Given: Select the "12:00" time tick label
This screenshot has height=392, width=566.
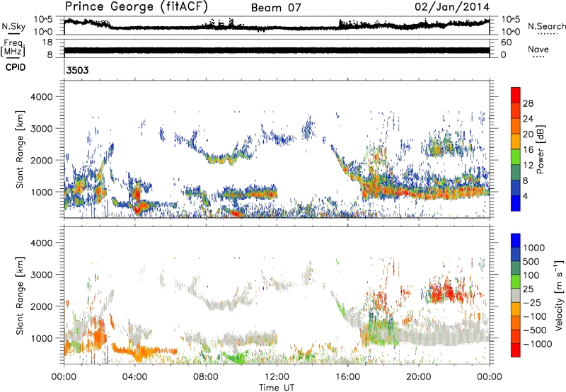Looking at the screenshot, I should [x=277, y=377].
